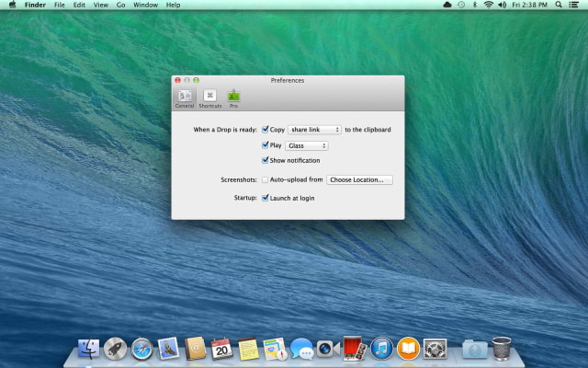
Task: Switch to the Pro preferences pane
Action: pyautogui.click(x=233, y=98)
